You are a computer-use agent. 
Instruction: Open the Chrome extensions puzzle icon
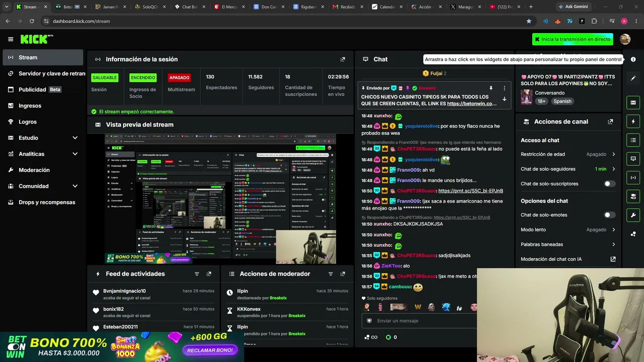[x=594, y=21]
